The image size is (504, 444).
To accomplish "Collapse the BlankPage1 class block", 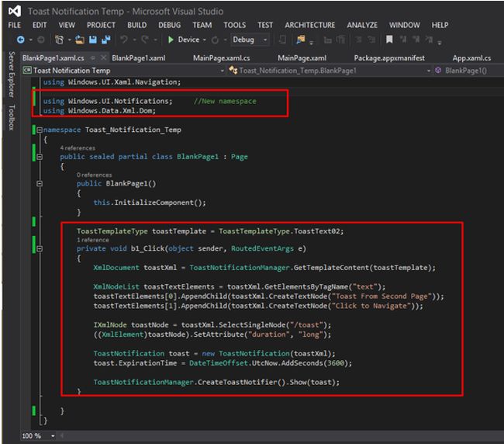I will coord(40,157).
